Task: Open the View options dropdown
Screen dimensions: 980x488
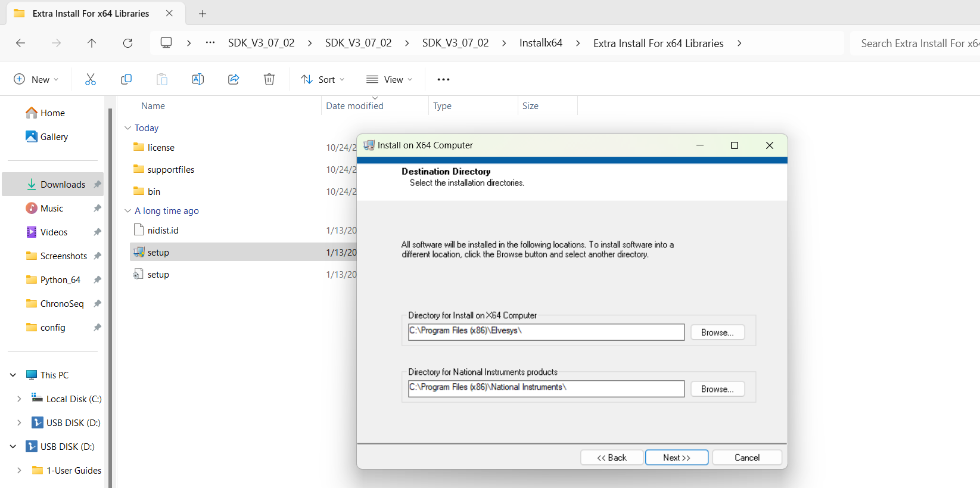Action: pyautogui.click(x=390, y=79)
